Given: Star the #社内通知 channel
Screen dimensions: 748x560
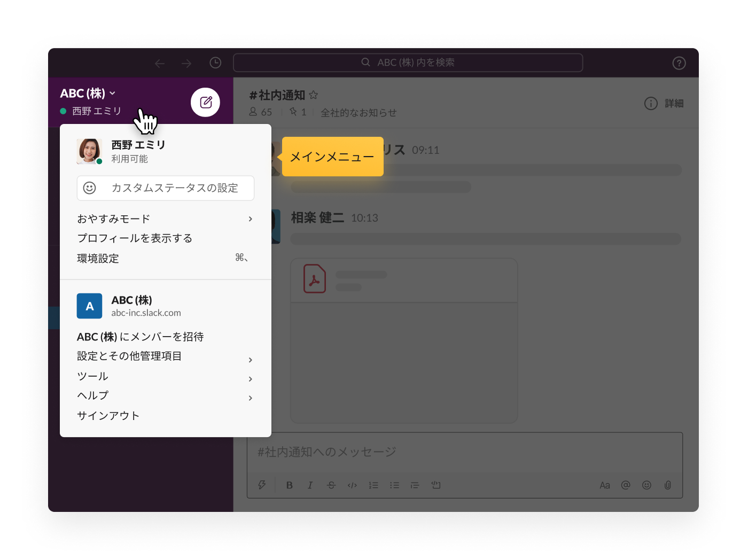Looking at the screenshot, I should tap(313, 95).
